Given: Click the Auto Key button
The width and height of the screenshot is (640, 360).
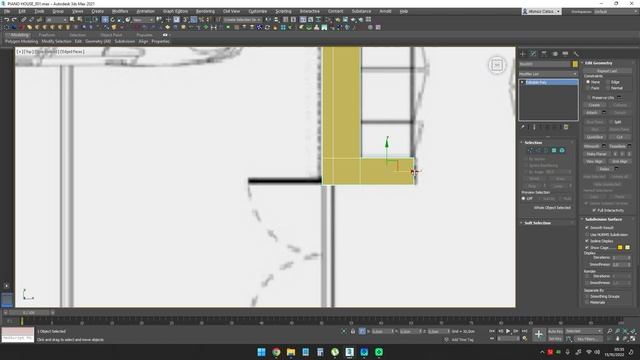Looking at the screenshot, I should (555, 331).
